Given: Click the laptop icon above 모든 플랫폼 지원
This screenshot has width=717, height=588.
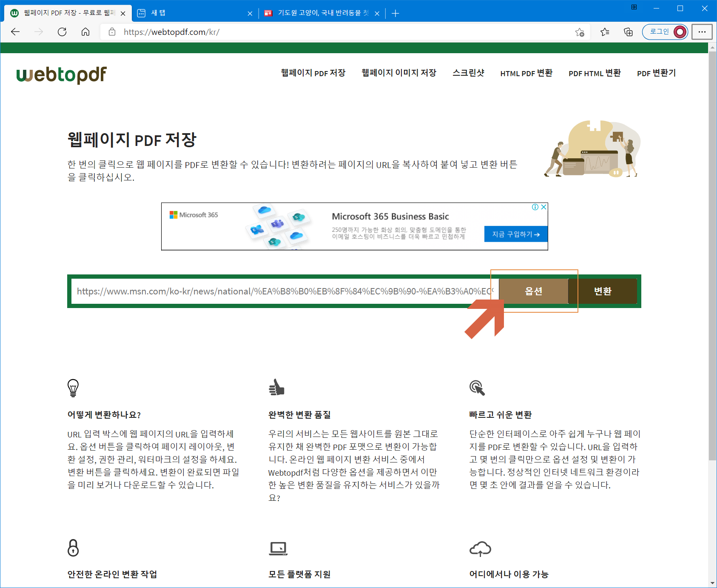Looking at the screenshot, I should pyautogui.click(x=278, y=549).
